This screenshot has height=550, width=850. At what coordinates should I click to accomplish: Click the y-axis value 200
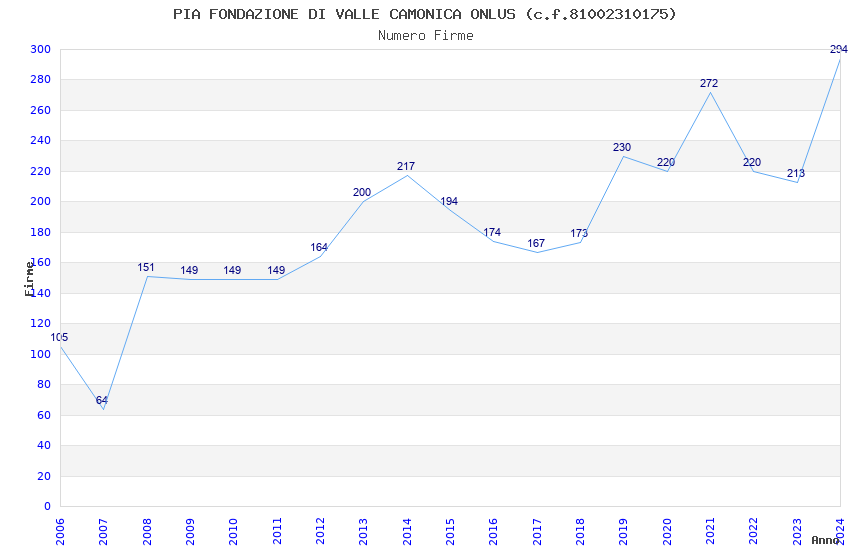point(40,202)
